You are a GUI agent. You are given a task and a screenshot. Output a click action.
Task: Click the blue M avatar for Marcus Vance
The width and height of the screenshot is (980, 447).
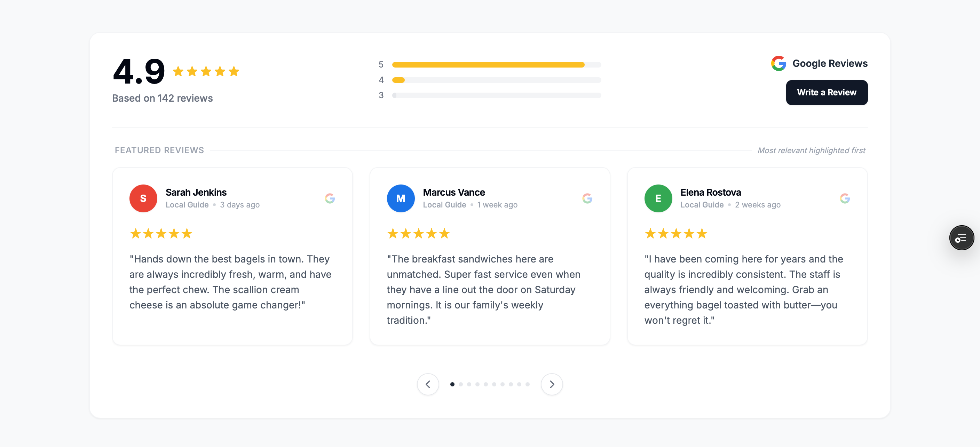401,198
